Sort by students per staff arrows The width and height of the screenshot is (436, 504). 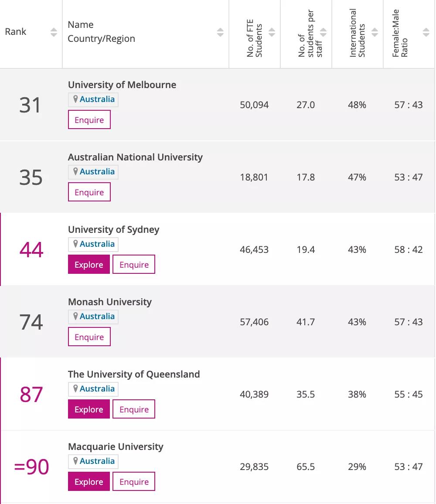(323, 32)
